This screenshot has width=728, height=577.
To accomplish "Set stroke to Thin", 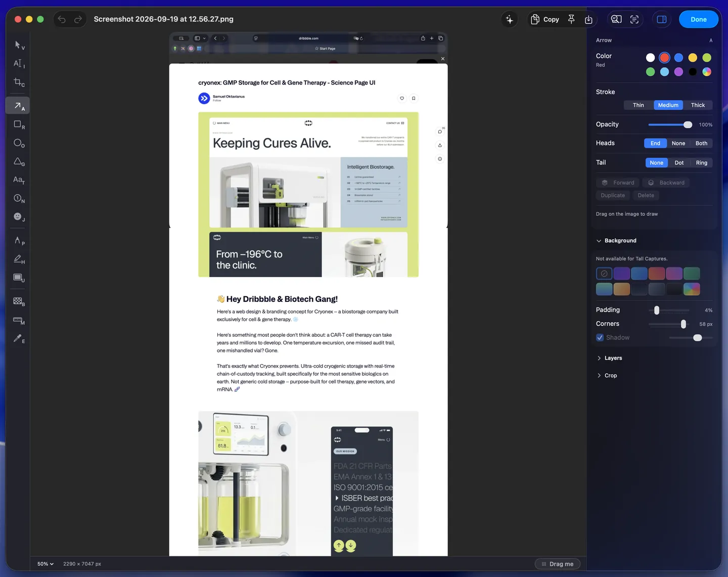I will (639, 105).
